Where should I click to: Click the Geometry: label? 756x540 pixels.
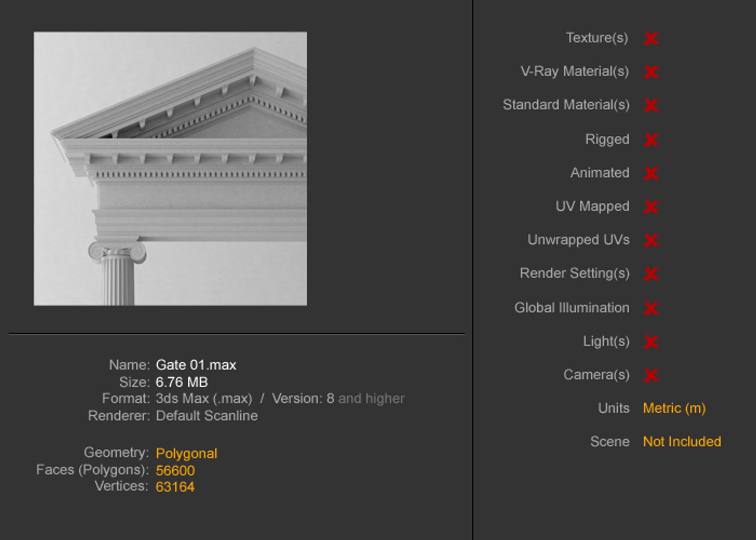coord(116,452)
